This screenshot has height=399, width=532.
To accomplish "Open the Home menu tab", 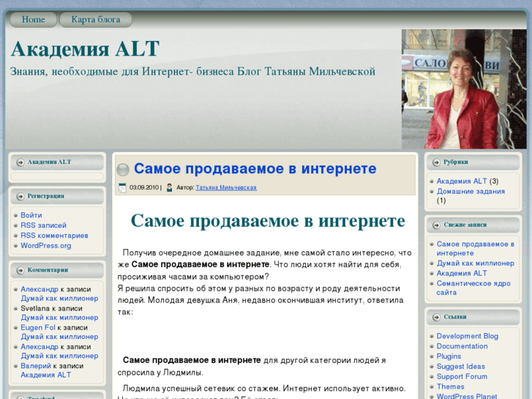I will point(33,20).
